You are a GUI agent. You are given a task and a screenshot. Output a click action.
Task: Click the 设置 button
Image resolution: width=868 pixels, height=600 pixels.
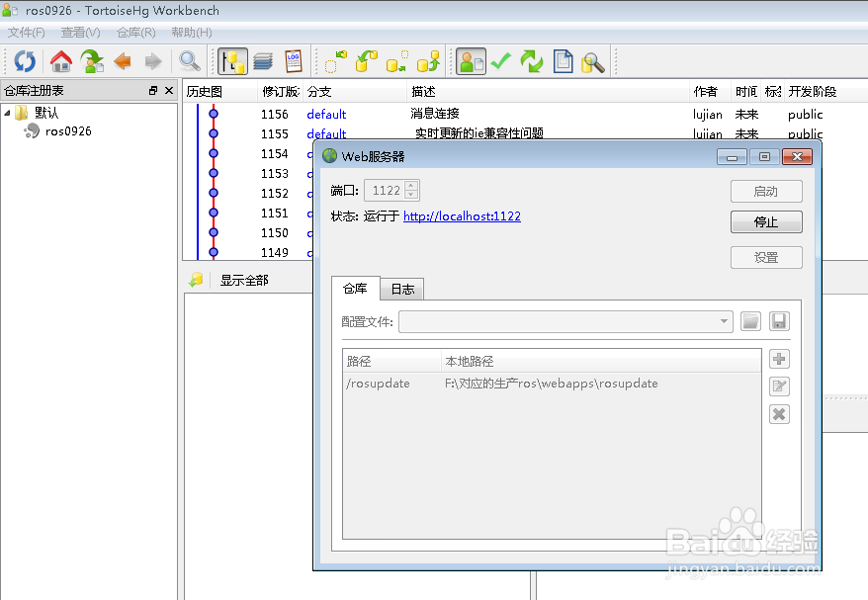[766, 257]
